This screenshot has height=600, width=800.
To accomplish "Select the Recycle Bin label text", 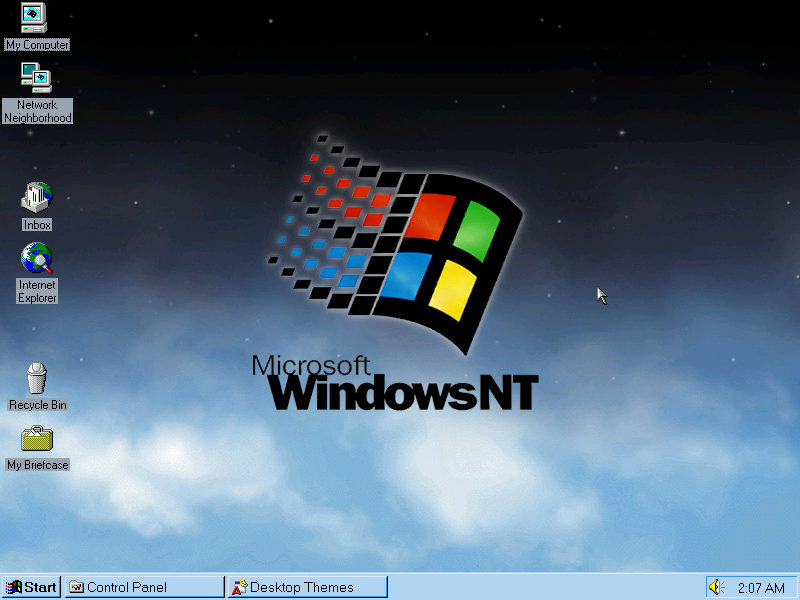I will (x=36, y=405).
